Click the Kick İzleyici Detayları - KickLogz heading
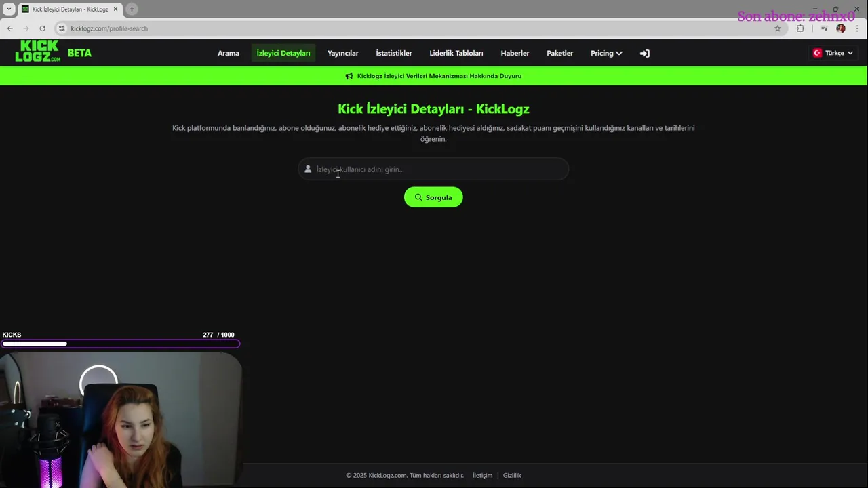This screenshot has height=488, width=868. [x=433, y=108]
